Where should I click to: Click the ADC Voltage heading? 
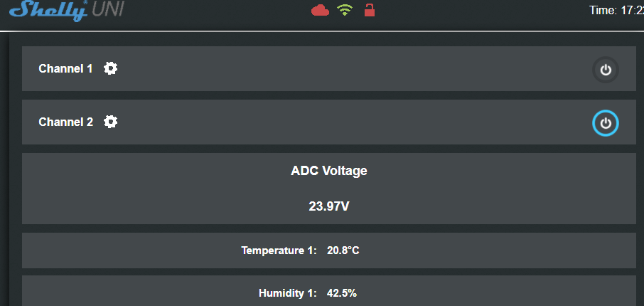[x=329, y=171]
